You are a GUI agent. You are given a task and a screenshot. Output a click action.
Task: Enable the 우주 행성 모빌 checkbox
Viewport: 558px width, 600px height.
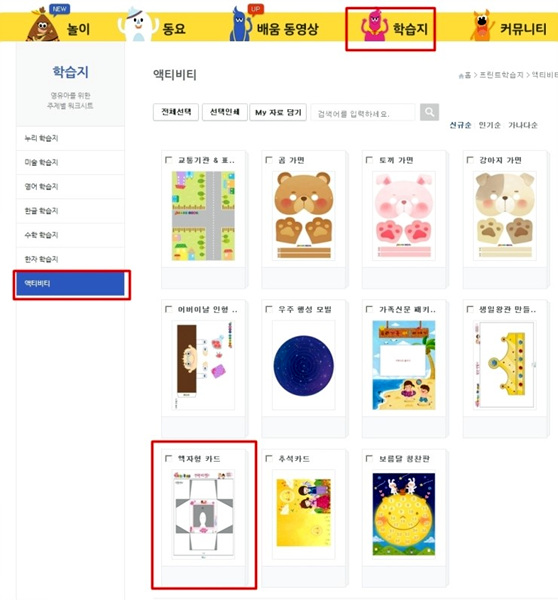pos(269,309)
